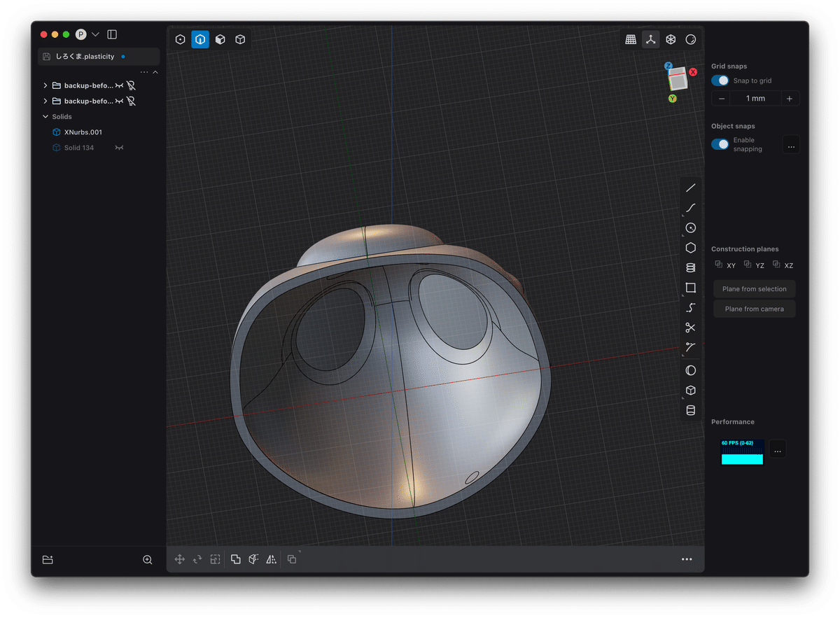This screenshot has width=840, height=618.
Task: Activate the Move tool in bottom bar
Action: click(180, 559)
